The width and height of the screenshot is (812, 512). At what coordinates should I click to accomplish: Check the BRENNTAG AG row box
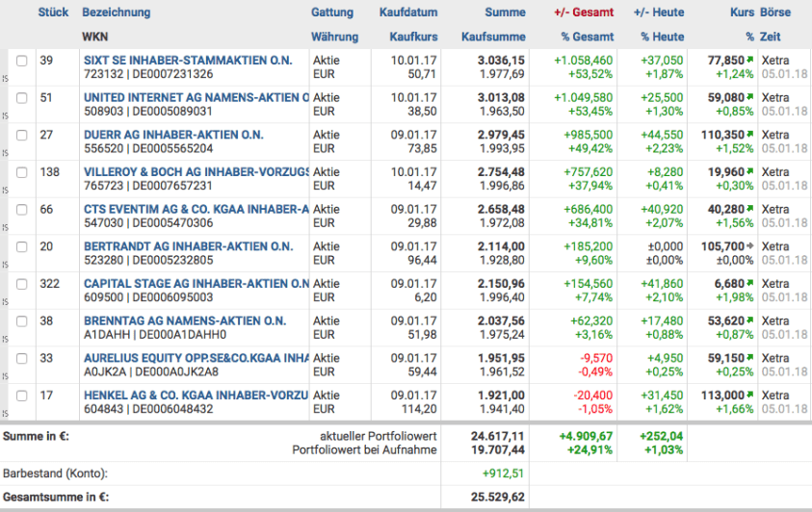pos(22,321)
